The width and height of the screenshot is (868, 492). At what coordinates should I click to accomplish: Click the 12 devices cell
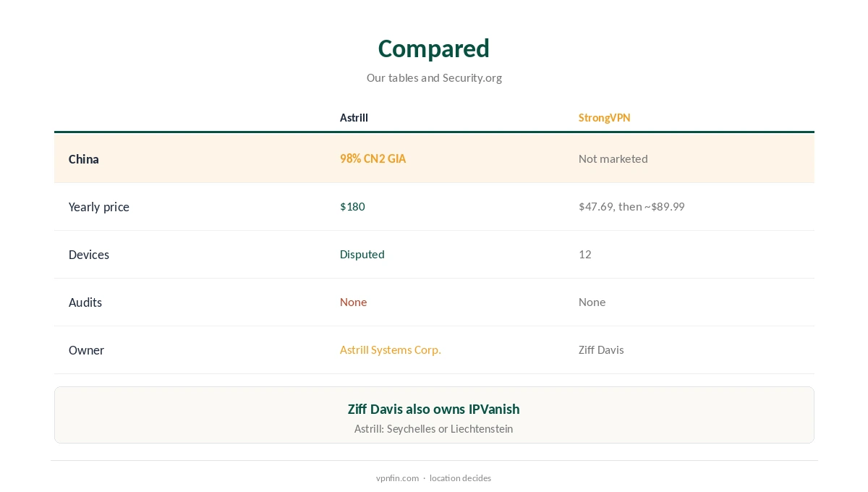pyautogui.click(x=584, y=254)
